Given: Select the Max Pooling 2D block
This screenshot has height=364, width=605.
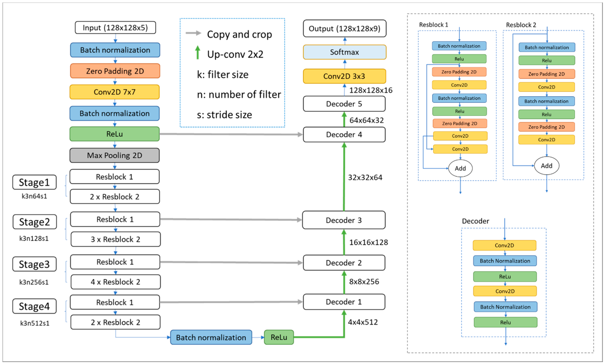Looking at the screenshot, I should coord(114,155).
